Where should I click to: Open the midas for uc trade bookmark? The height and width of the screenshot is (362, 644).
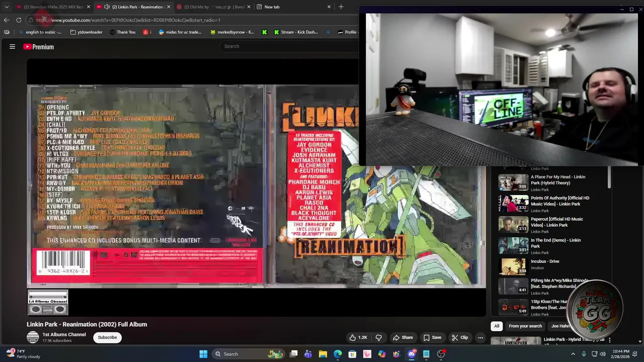(180, 32)
